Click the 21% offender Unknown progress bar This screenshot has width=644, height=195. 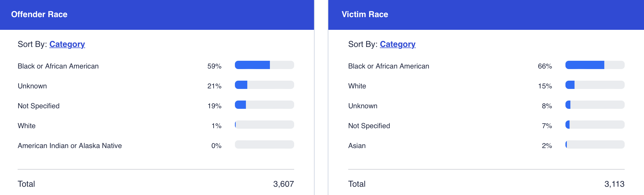(x=264, y=85)
